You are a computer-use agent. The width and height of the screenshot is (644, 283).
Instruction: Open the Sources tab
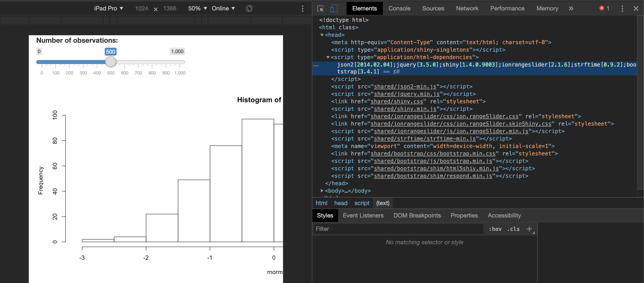433,8
